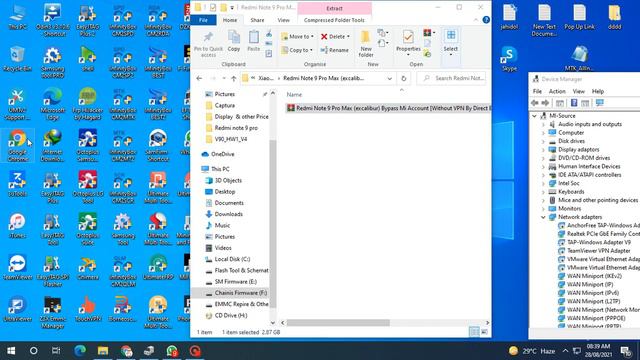Open Recycle Bin on desktop
The image size is (640, 360).
coord(18,59)
